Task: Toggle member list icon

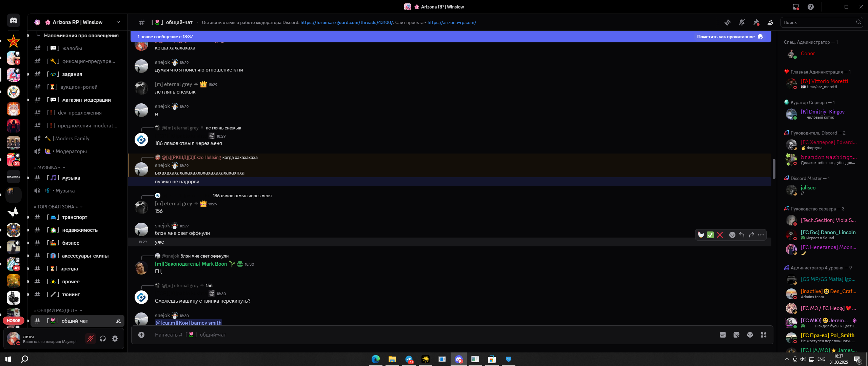Action: 770,22
